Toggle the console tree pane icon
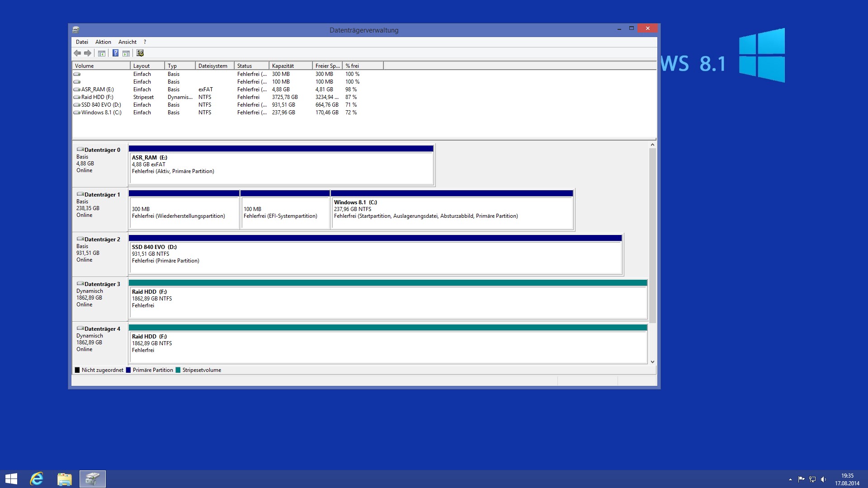 point(102,53)
